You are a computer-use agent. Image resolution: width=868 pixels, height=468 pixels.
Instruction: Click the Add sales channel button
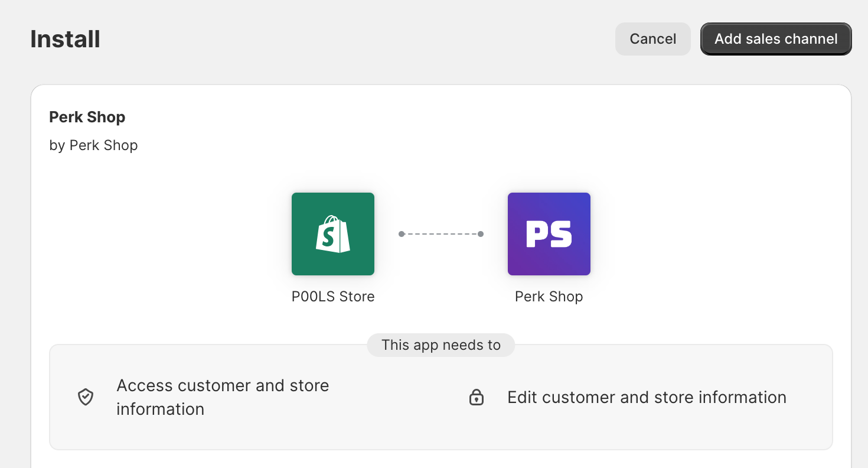[776, 39]
